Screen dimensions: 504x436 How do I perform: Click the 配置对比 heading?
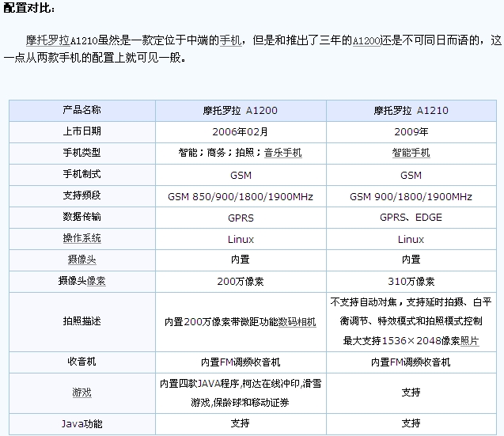(x=29, y=8)
